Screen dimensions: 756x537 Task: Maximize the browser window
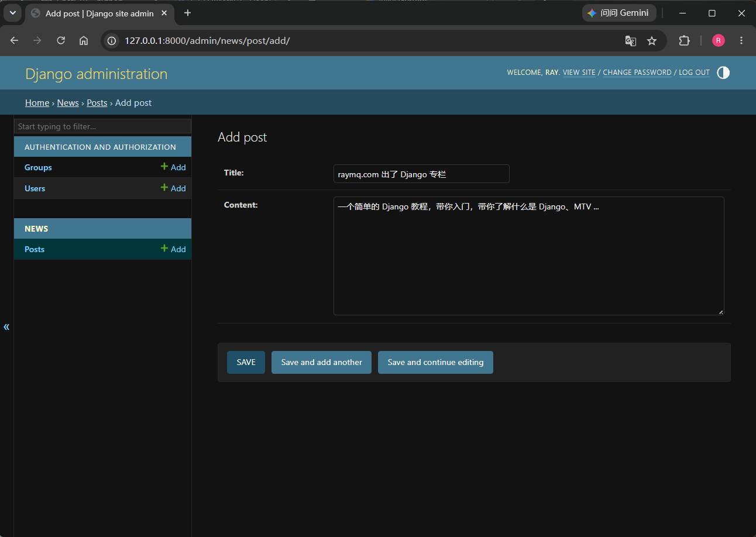click(712, 13)
